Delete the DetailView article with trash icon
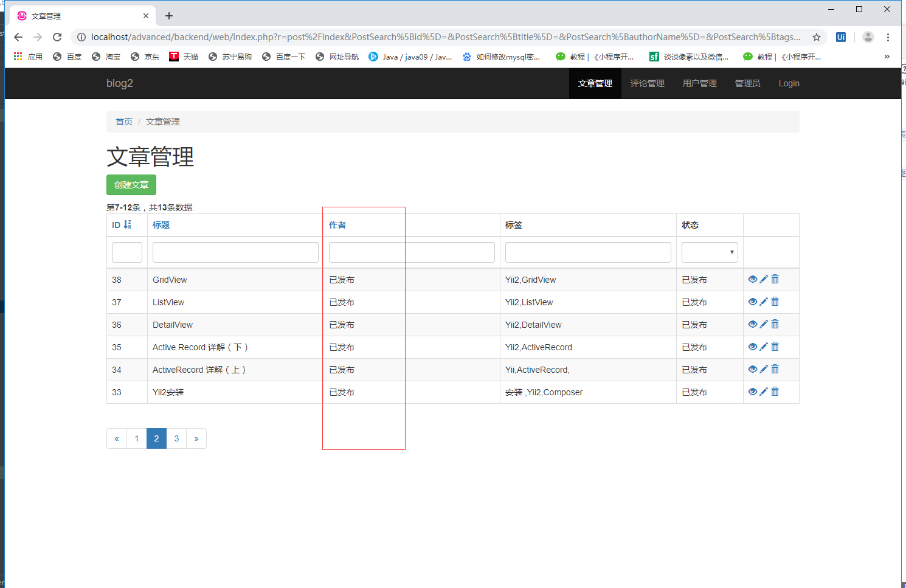Image resolution: width=906 pixels, height=588 pixels. [775, 324]
